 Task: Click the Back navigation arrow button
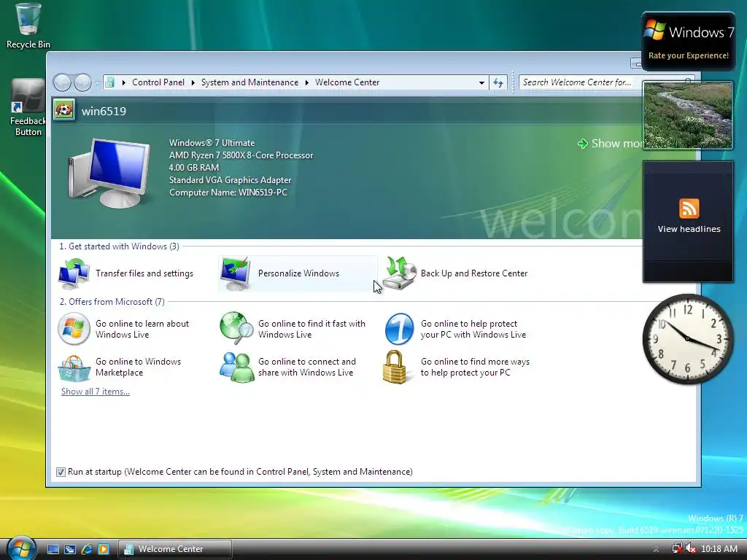tap(63, 82)
